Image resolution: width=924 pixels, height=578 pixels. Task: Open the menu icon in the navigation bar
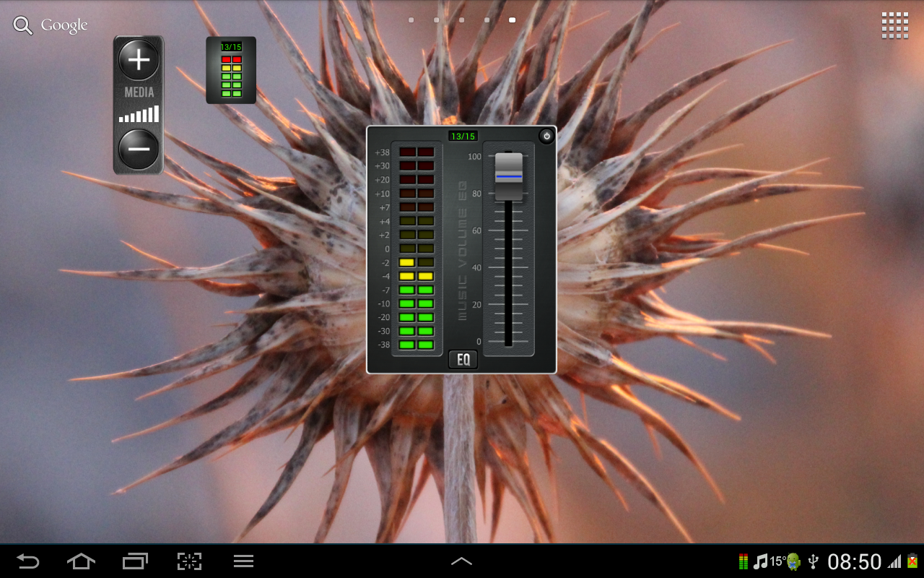(x=243, y=561)
